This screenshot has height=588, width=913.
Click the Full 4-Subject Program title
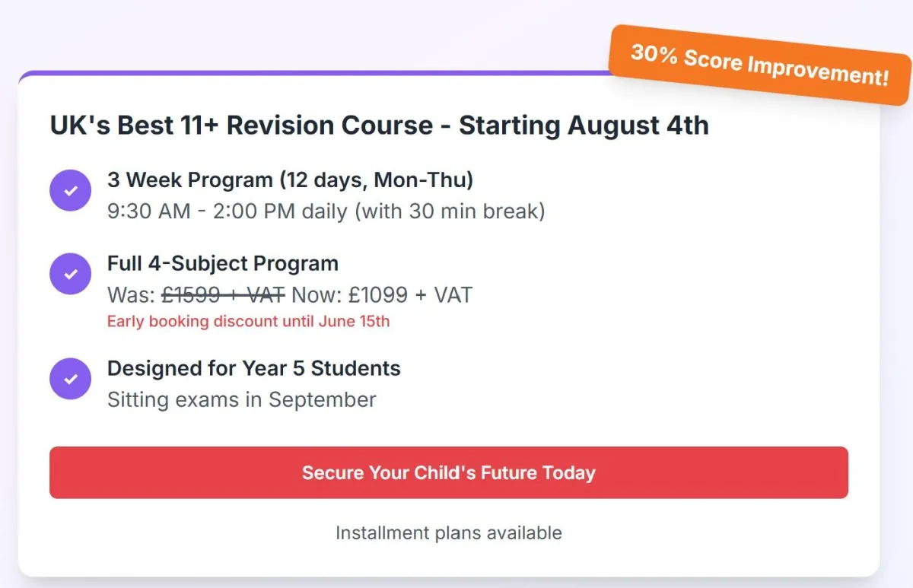[x=223, y=264]
